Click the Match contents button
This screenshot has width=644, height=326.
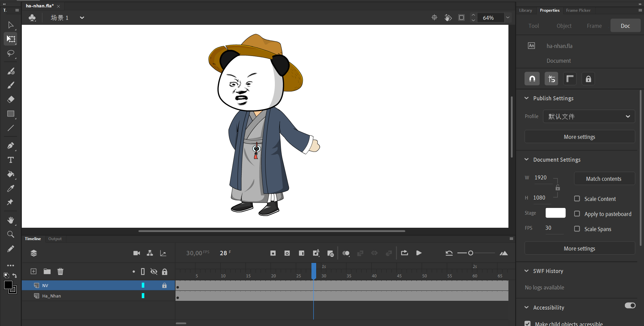(x=604, y=179)
